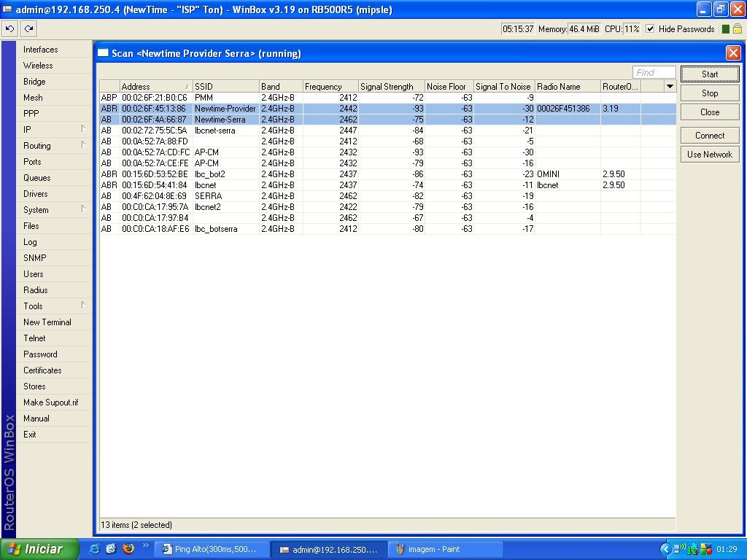Launch Internet Explorer from quick launch
The image size is (747, 560).
[94, 549]
